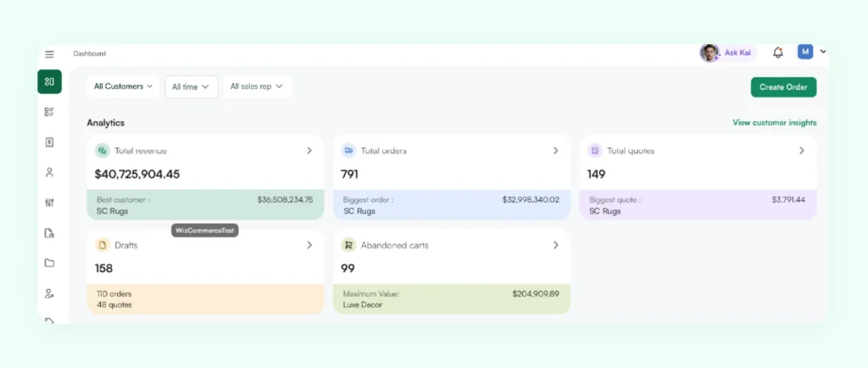The image size is (868, 368).
Task: Expand the profile menu chevron
Action: click(823, 52)
